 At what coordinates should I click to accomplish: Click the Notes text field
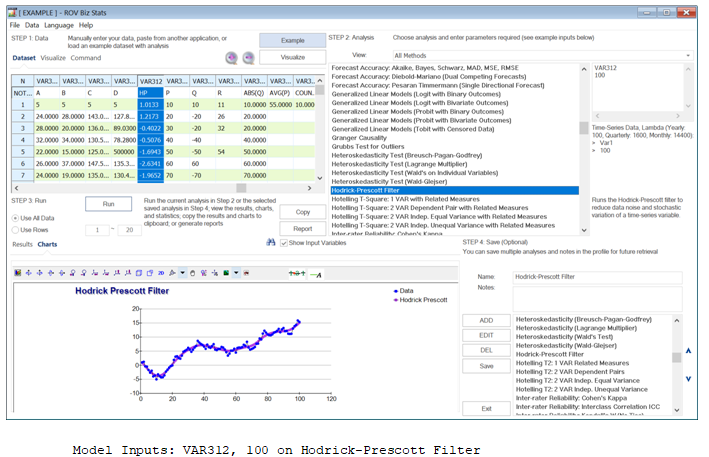pyautogui.click(x=597, y=298)
